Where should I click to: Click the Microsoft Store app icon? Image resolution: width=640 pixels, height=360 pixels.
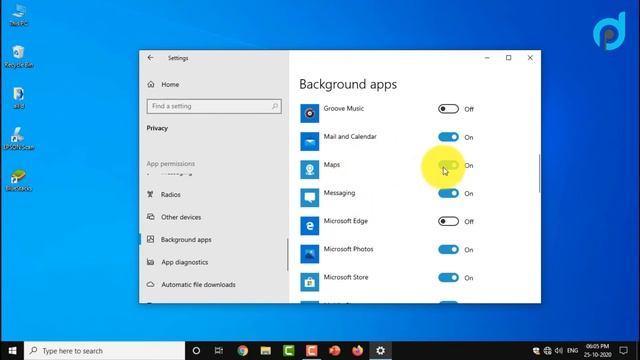[x=310, y=282]
